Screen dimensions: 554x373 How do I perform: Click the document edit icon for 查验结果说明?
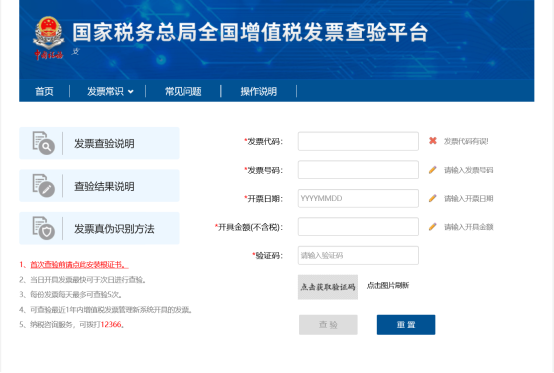(x=43, y=186)
